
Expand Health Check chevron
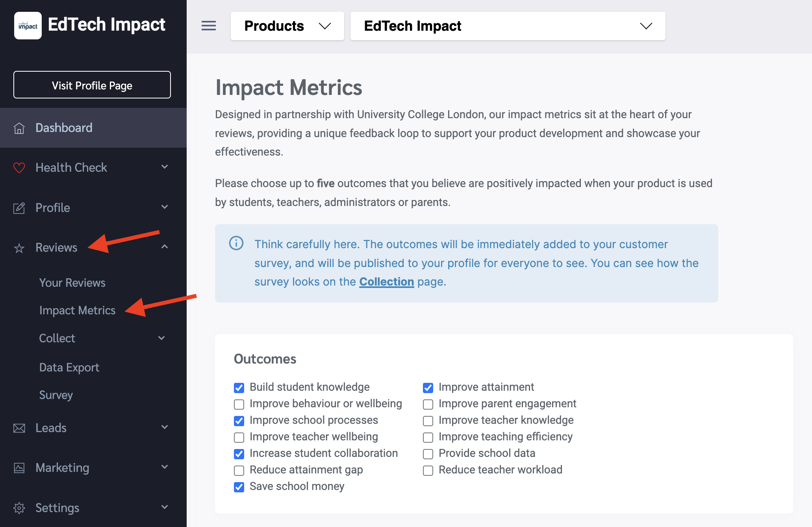(165, 167)
